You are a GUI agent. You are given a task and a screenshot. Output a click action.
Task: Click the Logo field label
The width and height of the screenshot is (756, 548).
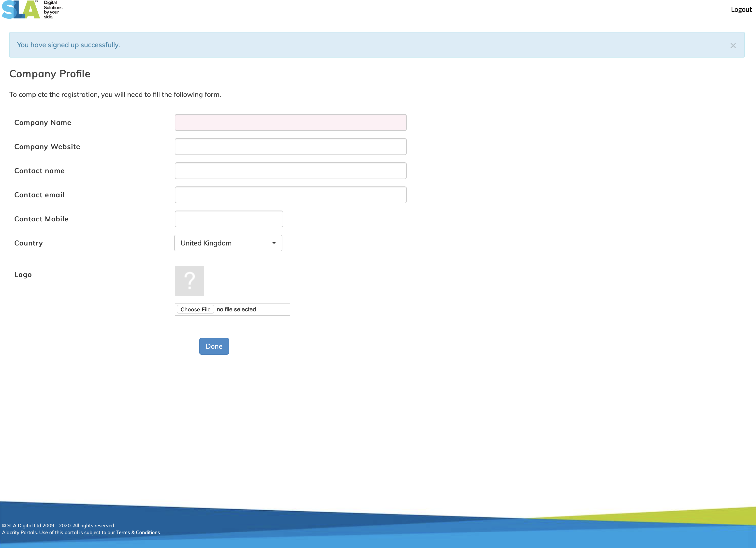pos(23,274)
